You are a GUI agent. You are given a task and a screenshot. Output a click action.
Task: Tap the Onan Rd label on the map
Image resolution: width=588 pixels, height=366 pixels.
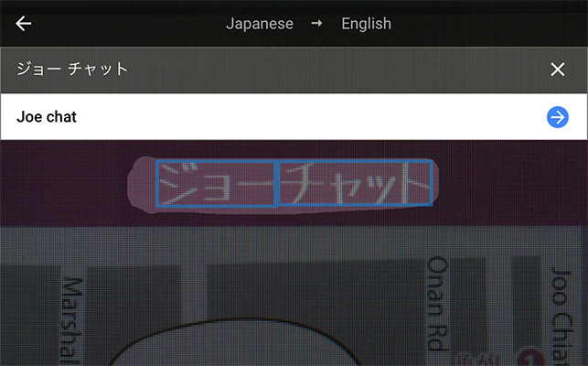tap(437, 303)
